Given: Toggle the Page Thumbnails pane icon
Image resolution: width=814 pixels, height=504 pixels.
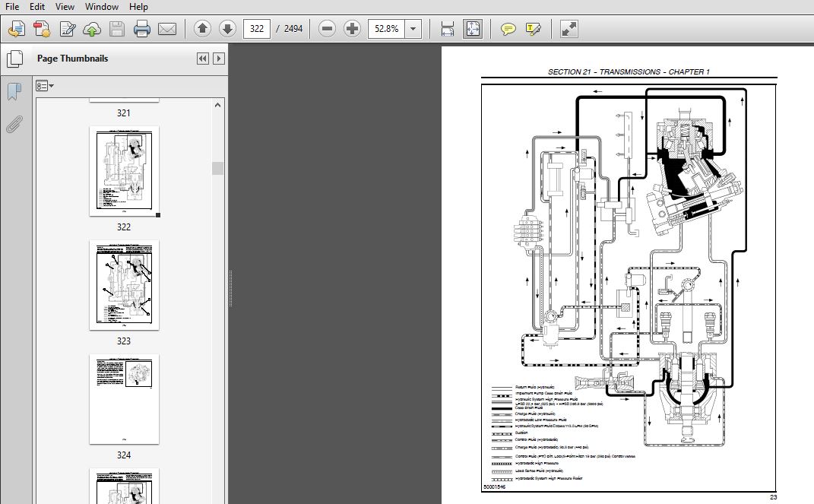Looking at the screenshot, I should (14, 59).
